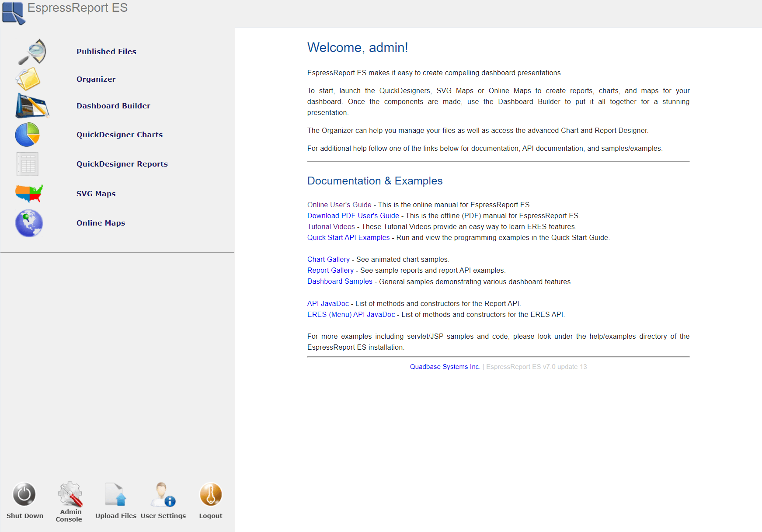Click the Logout key icon
Image resolution: width=762 pixels, height=532 pixels.
(211, 494)
